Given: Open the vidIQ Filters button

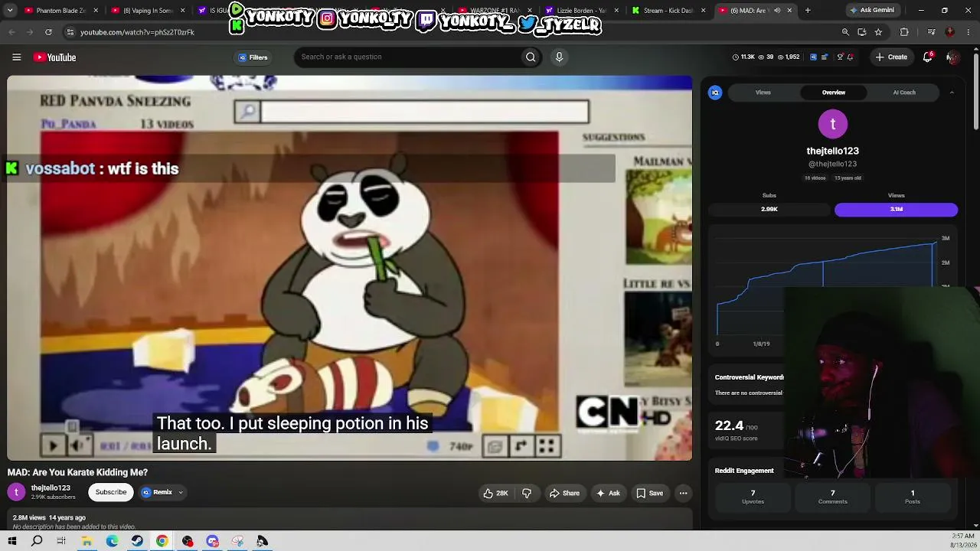Looking at the screenshot, I should point(253,57).
